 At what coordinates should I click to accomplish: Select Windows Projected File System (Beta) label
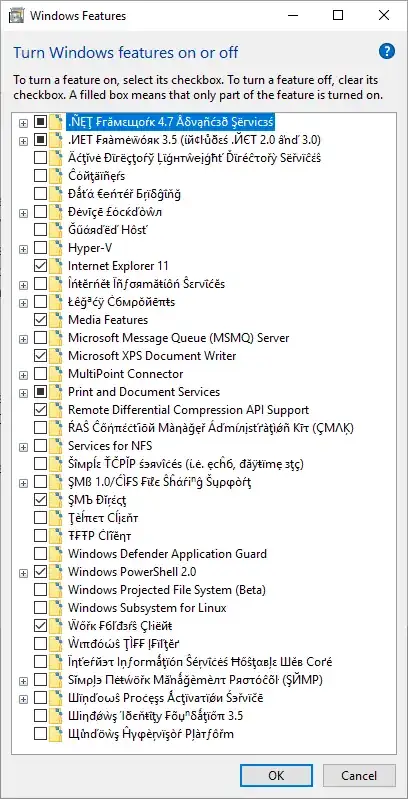167,590
